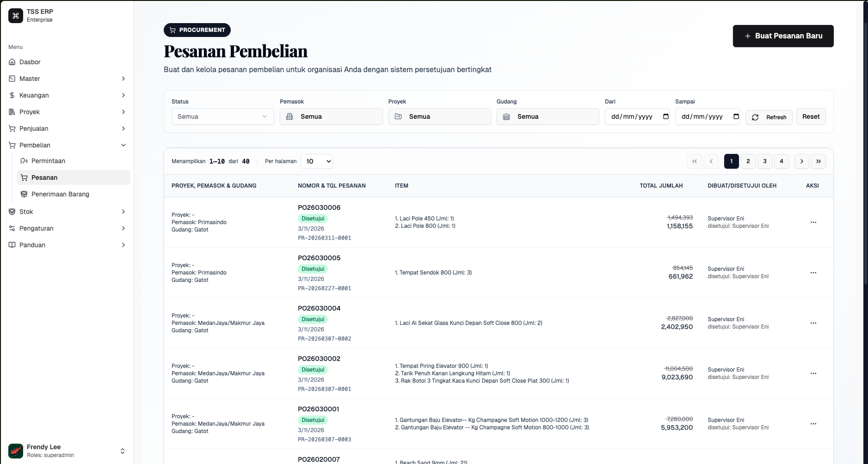This screenshot has width=868, height=464.
Task: Go to page 3 of results
Action: click(764, 161)
